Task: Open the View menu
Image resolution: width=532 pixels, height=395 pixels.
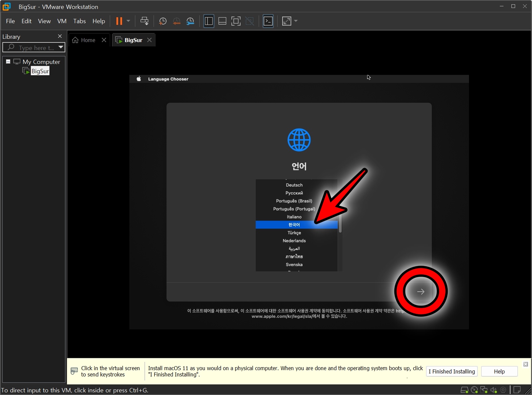Action: [44, 21]
